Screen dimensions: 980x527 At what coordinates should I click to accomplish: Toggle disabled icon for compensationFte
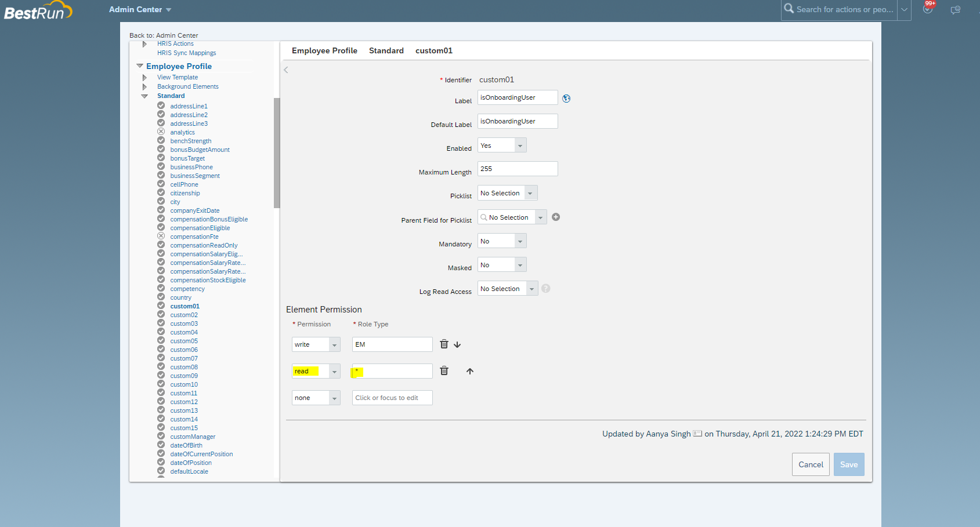coord(161,236)
